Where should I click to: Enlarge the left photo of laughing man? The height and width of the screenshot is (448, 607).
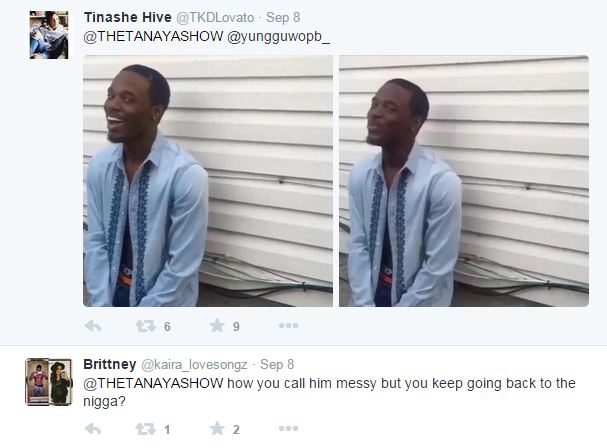click(x=208, y=181)
